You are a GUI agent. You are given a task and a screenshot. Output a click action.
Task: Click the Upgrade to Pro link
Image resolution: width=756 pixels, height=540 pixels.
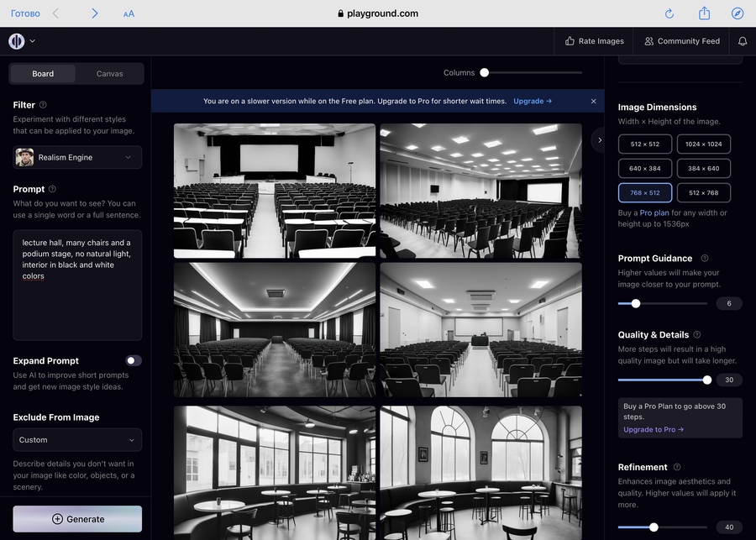click(x=654, y=429)
